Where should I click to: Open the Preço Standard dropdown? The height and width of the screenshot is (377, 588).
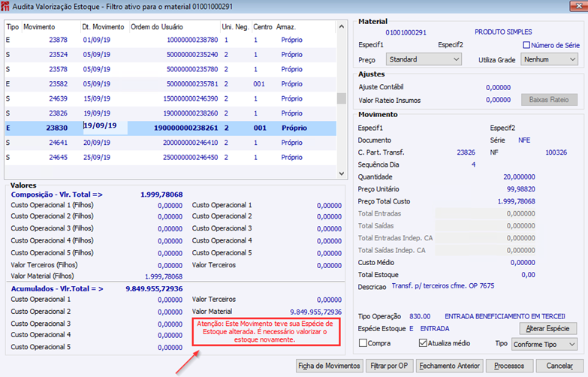[424, 59]
